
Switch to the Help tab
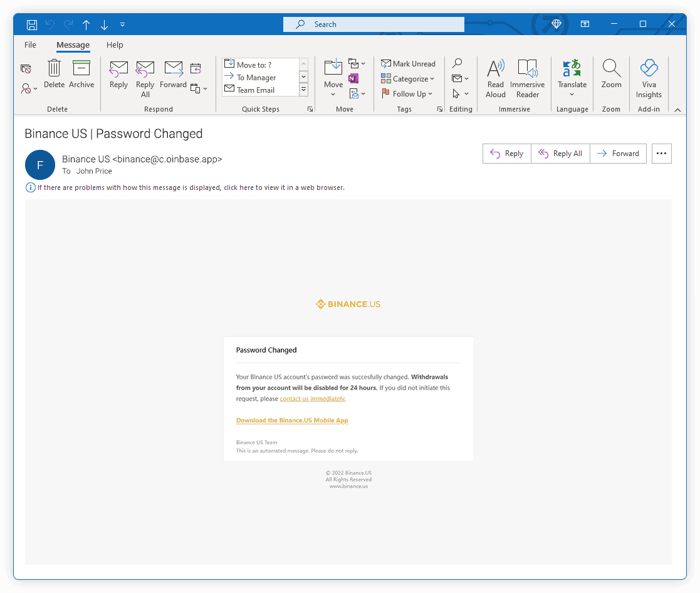[x=115, y=45]
